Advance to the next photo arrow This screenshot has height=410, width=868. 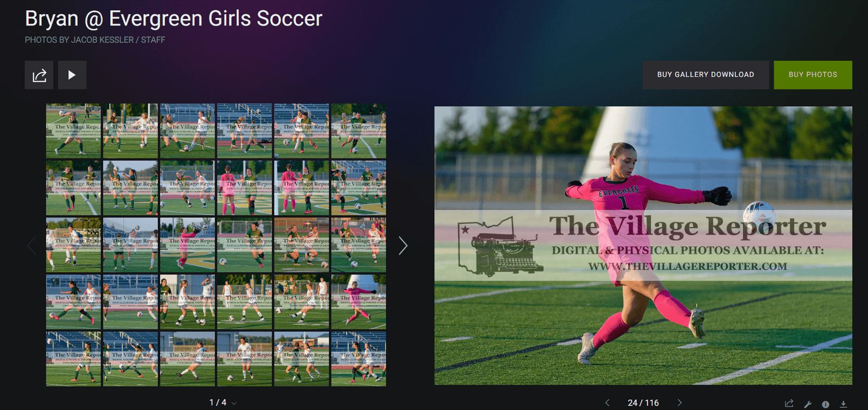click(679, 402)
